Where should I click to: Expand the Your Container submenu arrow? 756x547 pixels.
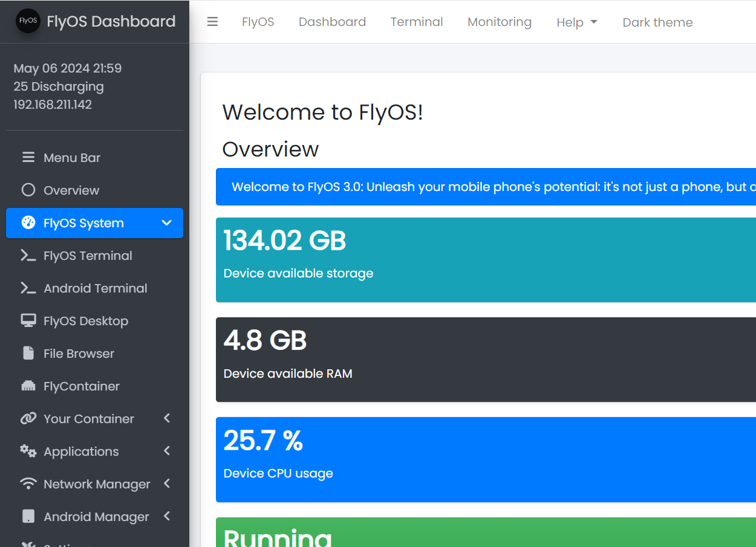tap(167, 419)
